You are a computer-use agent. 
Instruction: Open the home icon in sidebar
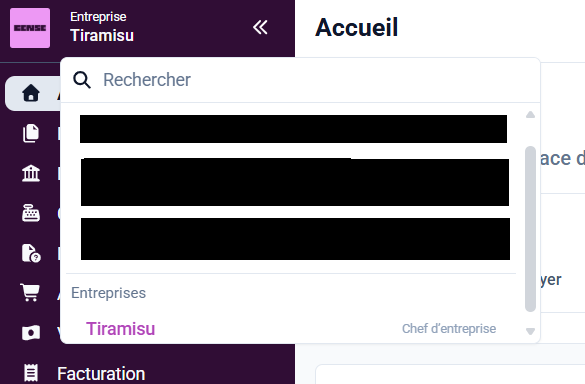[31, 93]
